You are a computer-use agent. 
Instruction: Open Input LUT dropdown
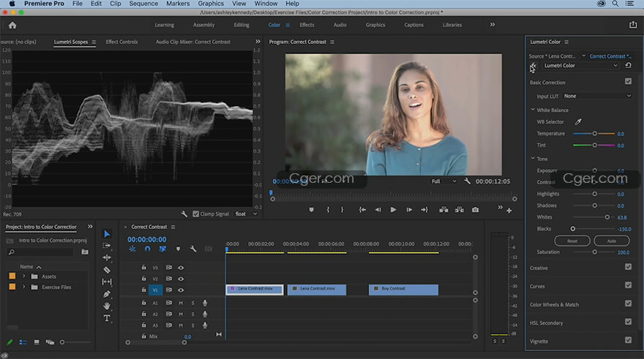597,96
